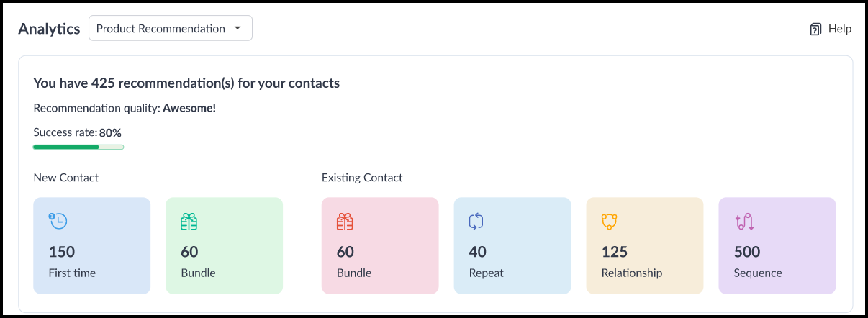Click the First time clock icon
The image size is (868, 318).
click(x=58, y=222)
